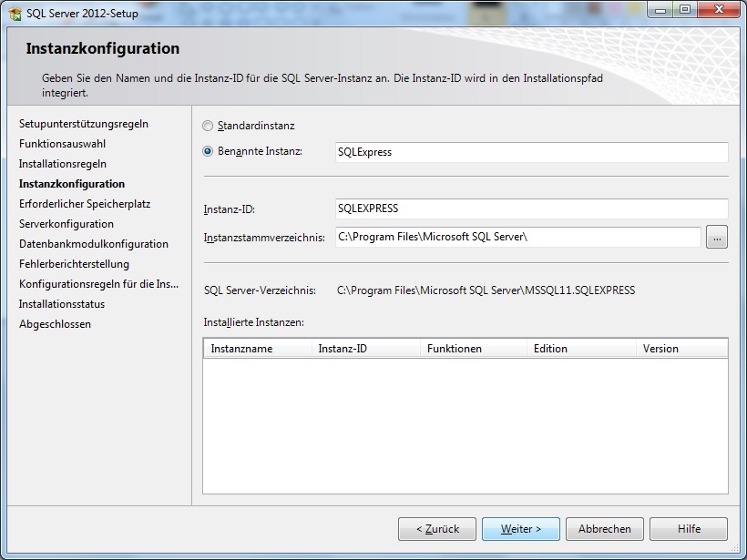Image resolution: width=747 pixels, height=560 pixels.
Task: Select the Installationsregeln step
Action: [63, 164]
